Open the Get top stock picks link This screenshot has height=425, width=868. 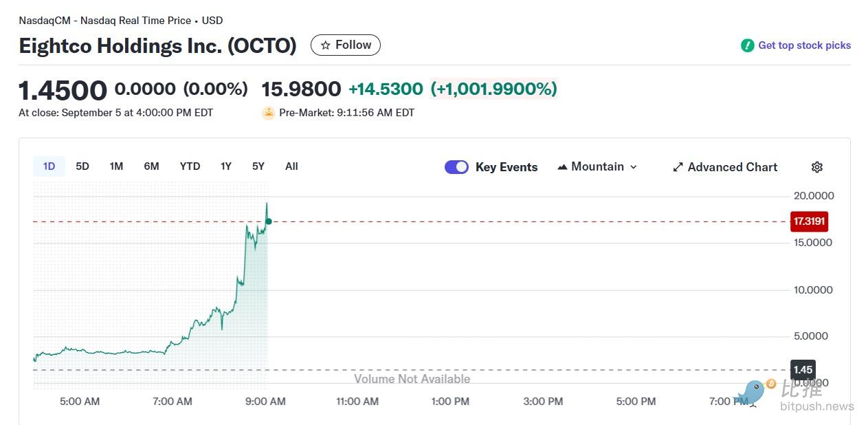tap(804, 45)
